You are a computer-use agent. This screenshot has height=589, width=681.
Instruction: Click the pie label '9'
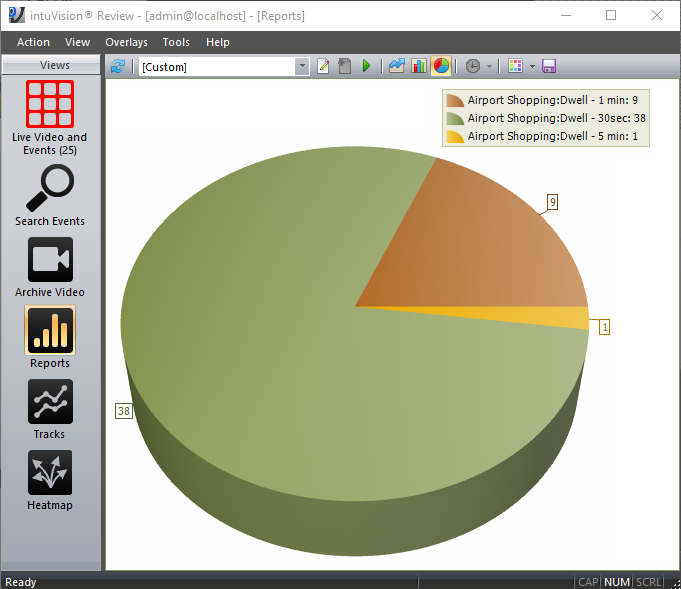point(552,202)
